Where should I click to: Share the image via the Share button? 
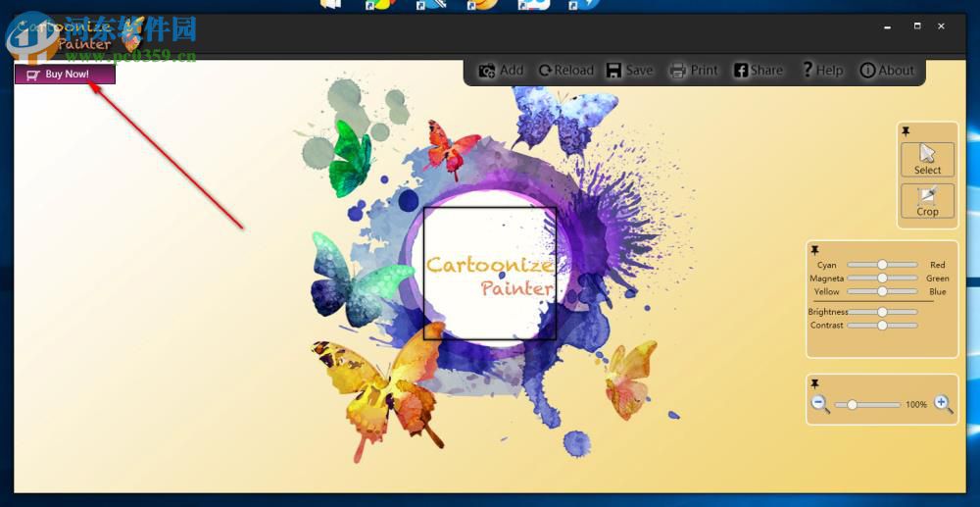(759, 71)
